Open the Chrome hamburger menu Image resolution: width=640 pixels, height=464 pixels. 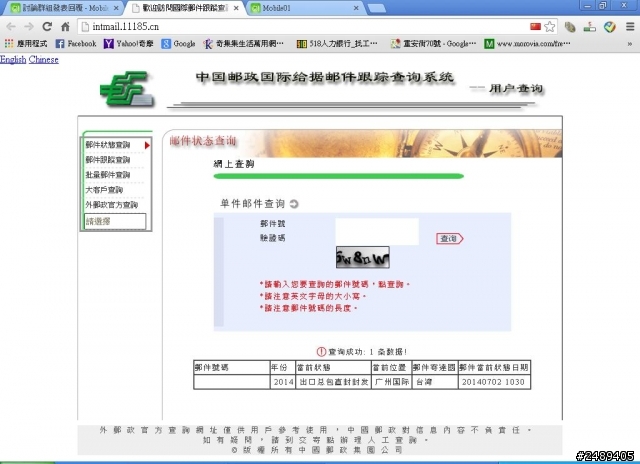[x=630, y=27]
